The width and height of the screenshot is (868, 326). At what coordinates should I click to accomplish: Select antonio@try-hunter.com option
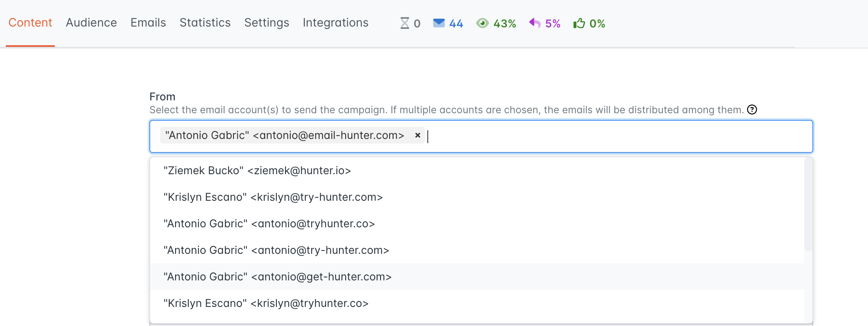point(477,250)
